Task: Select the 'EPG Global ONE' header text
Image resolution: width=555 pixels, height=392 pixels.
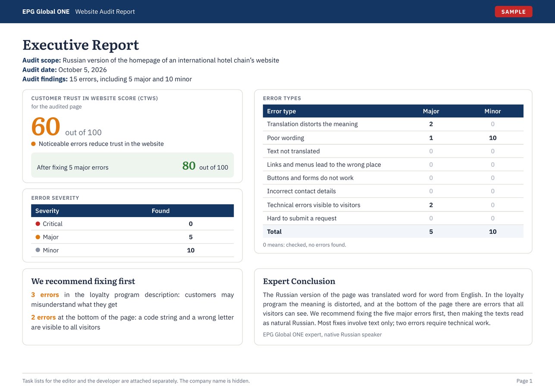Action: pyautogui.click(x=46, y=12)
